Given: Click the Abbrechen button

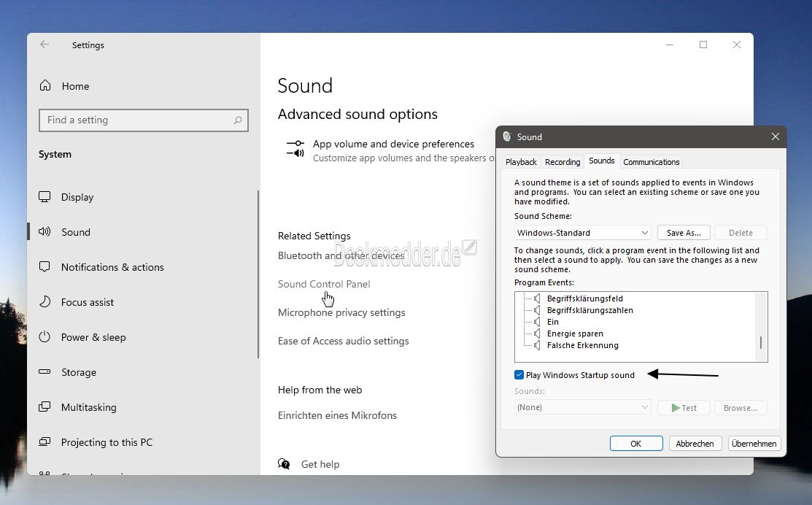Looking at the screenshot, I should pos(695,444).
